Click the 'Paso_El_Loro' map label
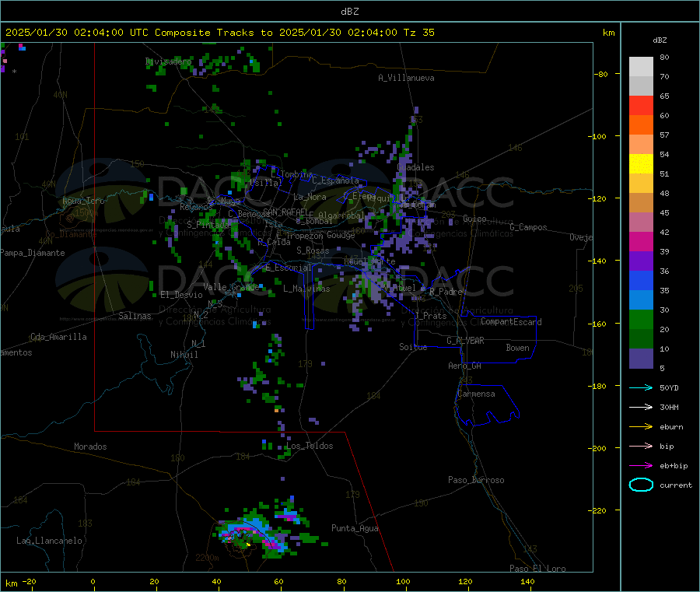700x592 pixels. (537, 569)
